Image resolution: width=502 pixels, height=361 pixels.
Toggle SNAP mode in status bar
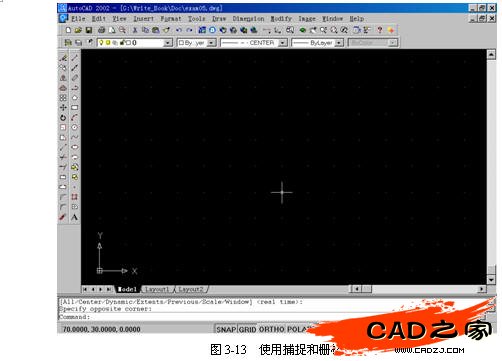226,329
